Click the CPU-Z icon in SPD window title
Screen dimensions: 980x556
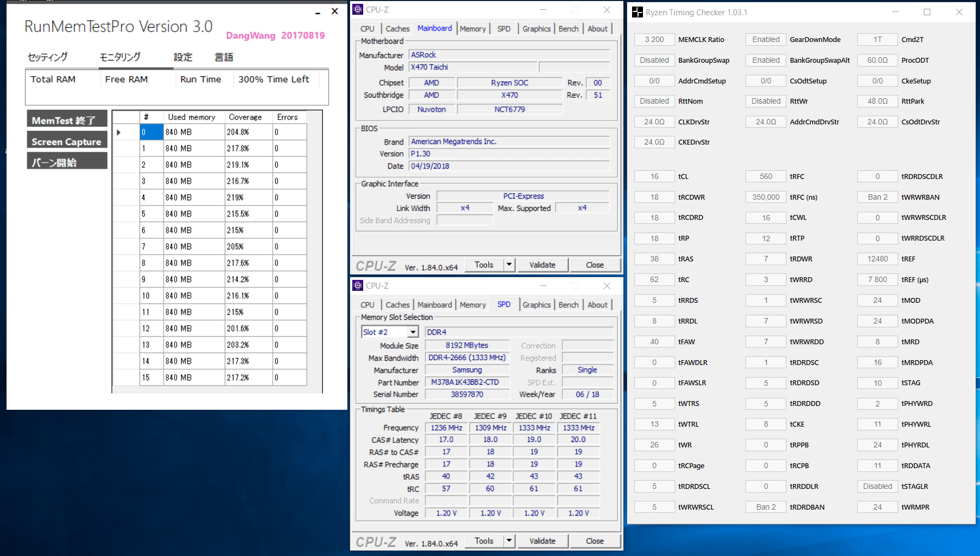tap(358, 285)
